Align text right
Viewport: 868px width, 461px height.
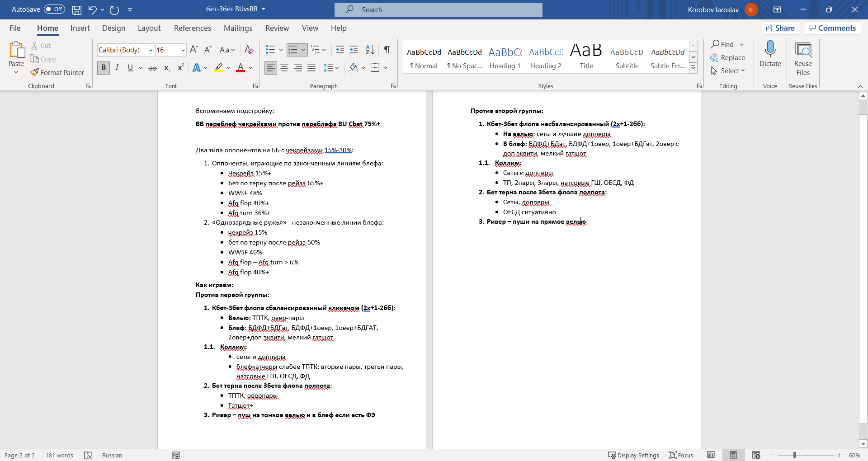point(298,68)
